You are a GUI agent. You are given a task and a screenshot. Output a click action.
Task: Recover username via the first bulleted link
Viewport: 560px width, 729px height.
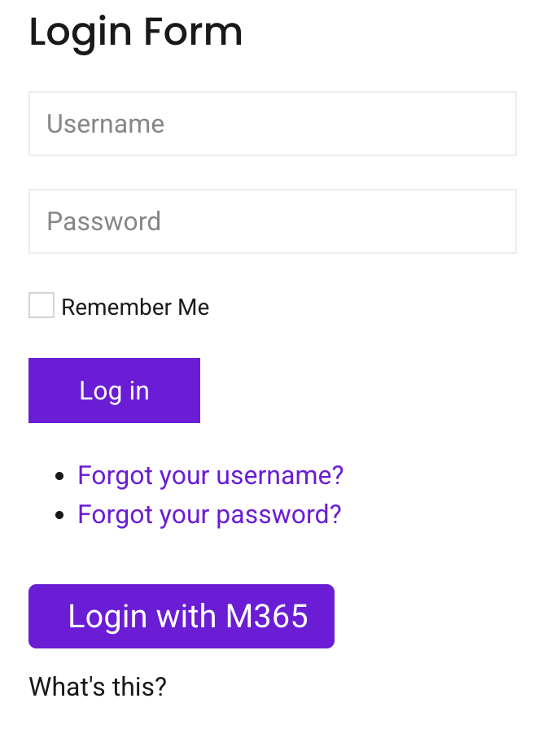[x=210, y=475]
